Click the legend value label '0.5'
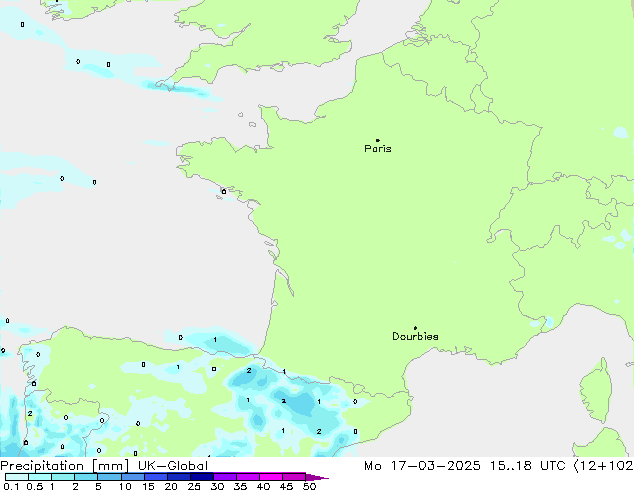The height and width of the screenshot is (490, 634). pos(34,486)
